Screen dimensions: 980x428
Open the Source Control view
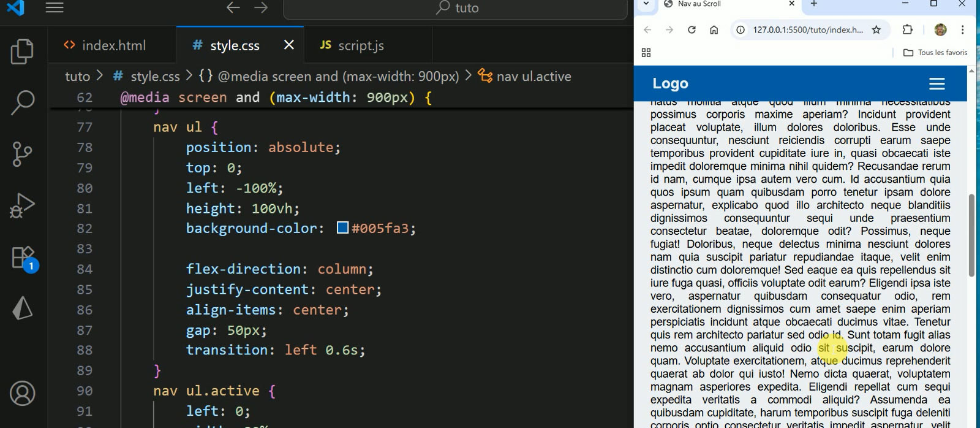point(23,154)
